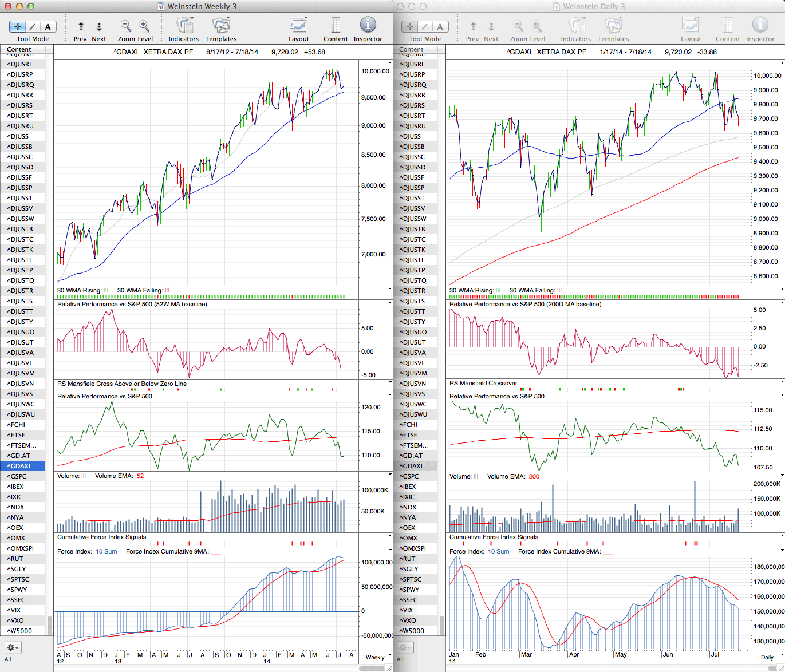Screen dimensions: 785x672
Task: Select ^FTSE in the Weekly window symbol list
Action: tap(23, 435)
